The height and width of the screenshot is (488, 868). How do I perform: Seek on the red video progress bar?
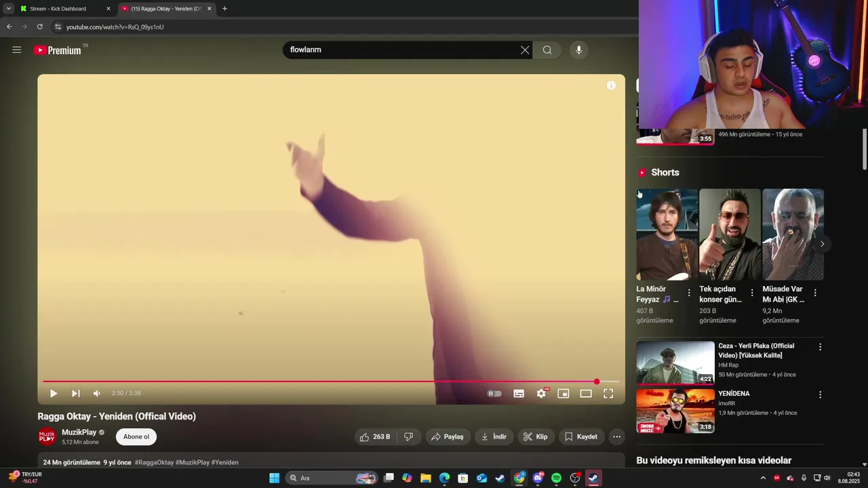click(331, 382)
